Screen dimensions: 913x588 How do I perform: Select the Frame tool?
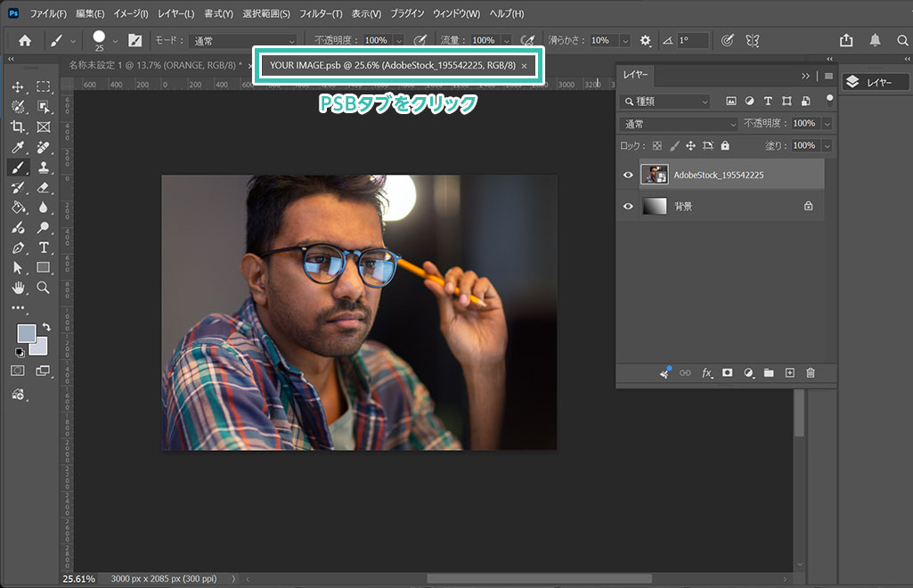pos(43,127)
